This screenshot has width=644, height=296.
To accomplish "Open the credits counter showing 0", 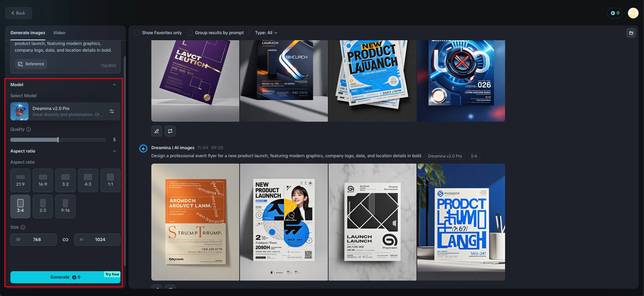I will pos(615,13).
